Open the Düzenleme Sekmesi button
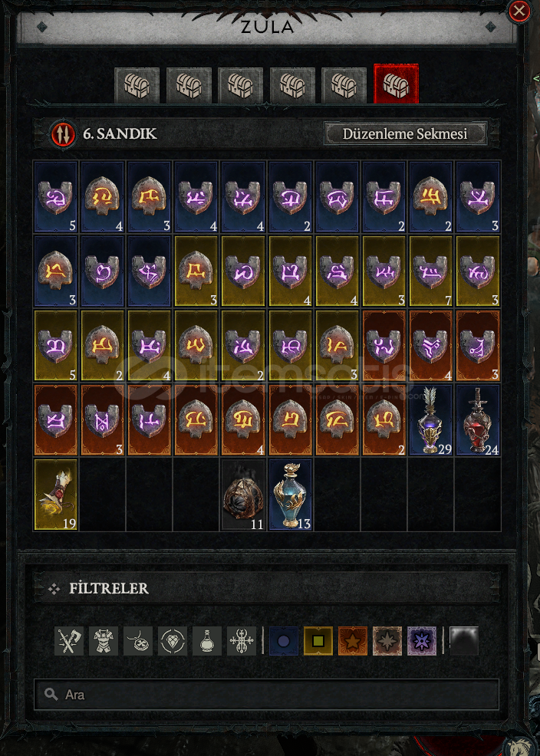Viewport: 540px width, 756px height. coord(405,133)
